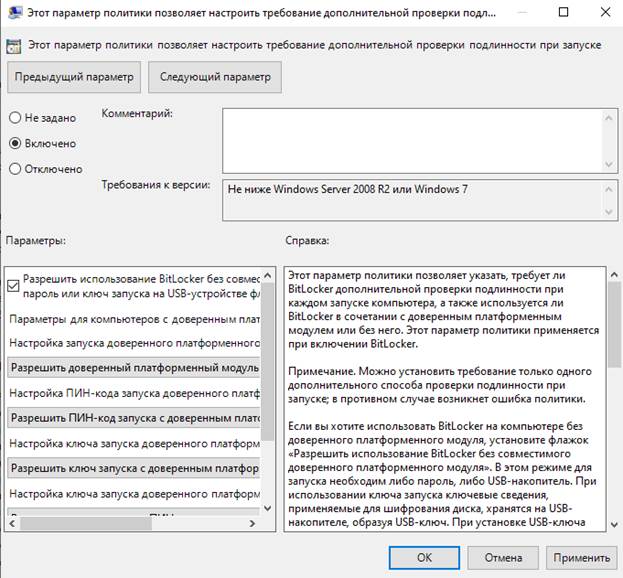Confirm settings with the OK button

[x=424, y=556]
